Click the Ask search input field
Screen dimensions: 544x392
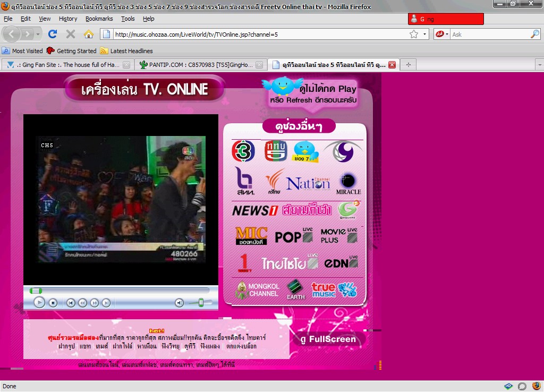point(490,35)
